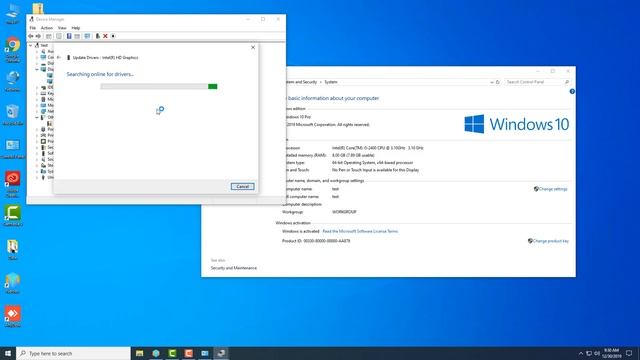Click the search magnifier in Control Panel search box
Viewport: 640px width, 360px height.
point(567,82)
